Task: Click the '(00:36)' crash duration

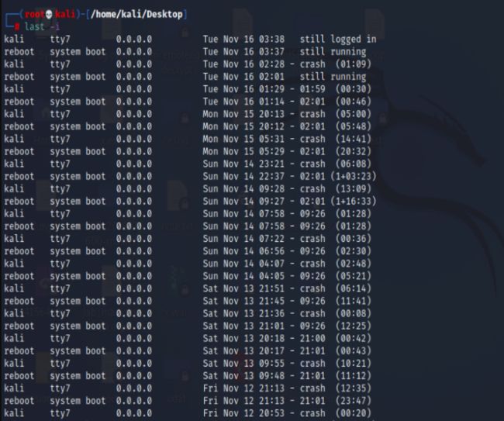Action: [x=354, y=239]
